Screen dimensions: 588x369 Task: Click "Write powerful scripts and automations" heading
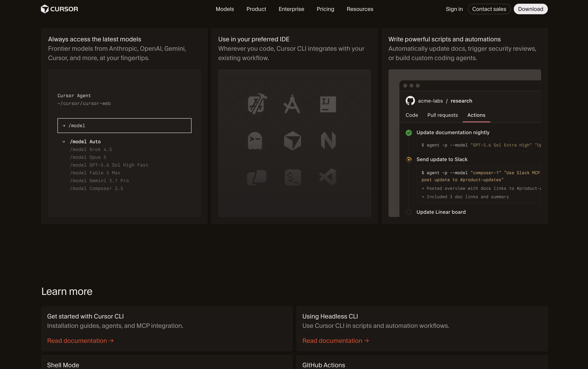(444, 39)
